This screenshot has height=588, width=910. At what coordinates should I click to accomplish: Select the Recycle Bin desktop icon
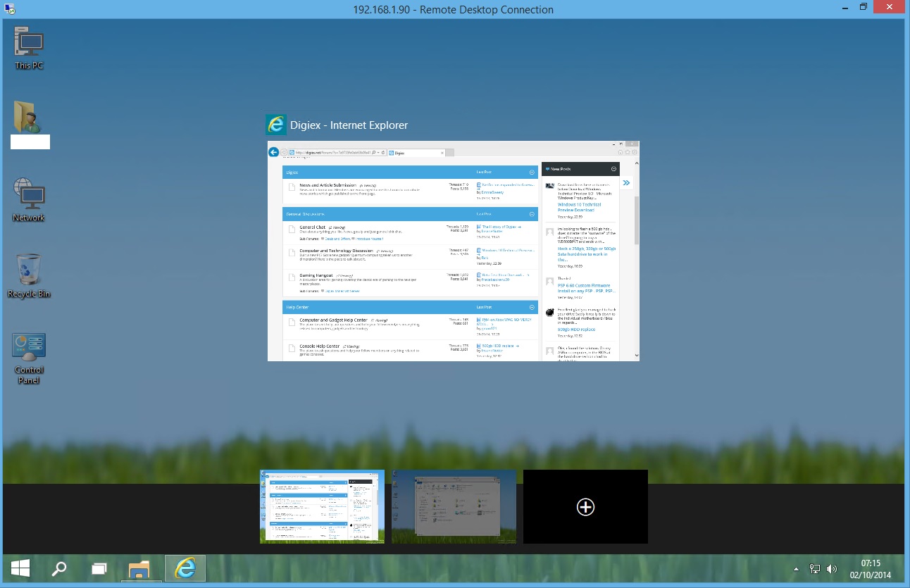click(29, 275)
